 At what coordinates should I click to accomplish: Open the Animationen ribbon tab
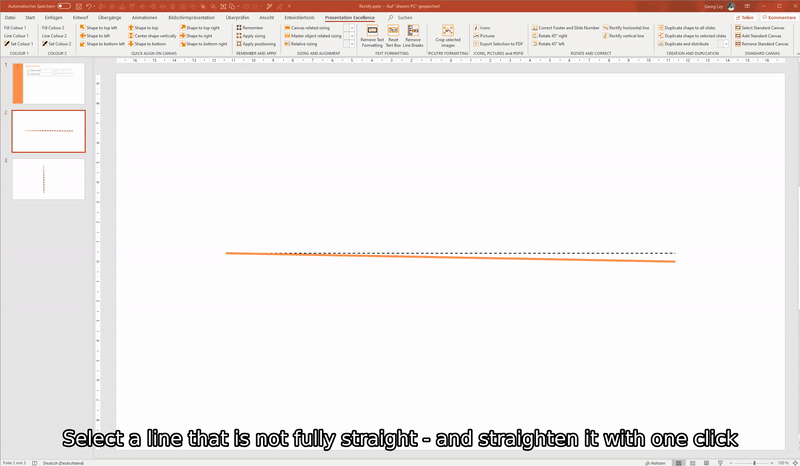pyautogui.click(x=144, y=17)
